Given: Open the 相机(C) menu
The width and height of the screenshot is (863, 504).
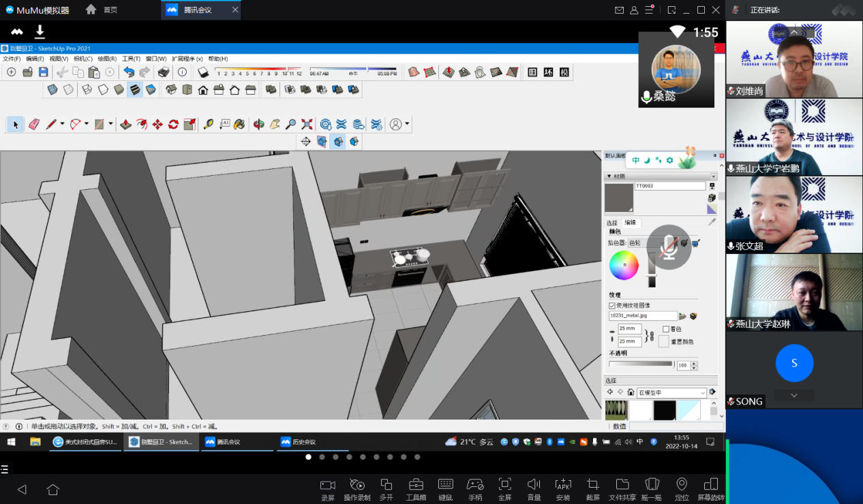Looking at the screenshot, I should (x=82, y=59).
